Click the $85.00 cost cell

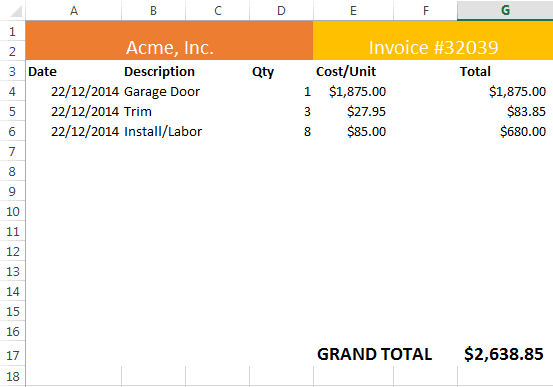click(353, 132)
